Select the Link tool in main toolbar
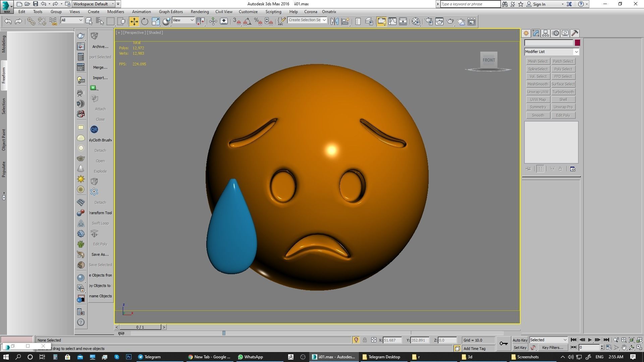 coord(31,21)
